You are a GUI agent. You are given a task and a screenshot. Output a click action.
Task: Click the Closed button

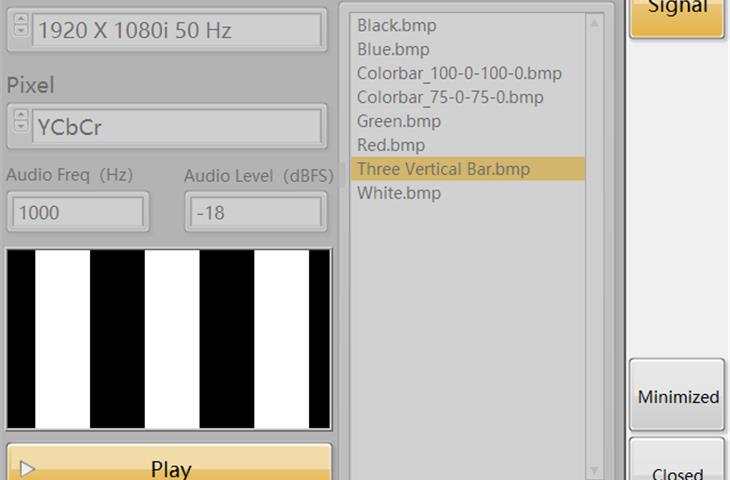tap(677, 459)
